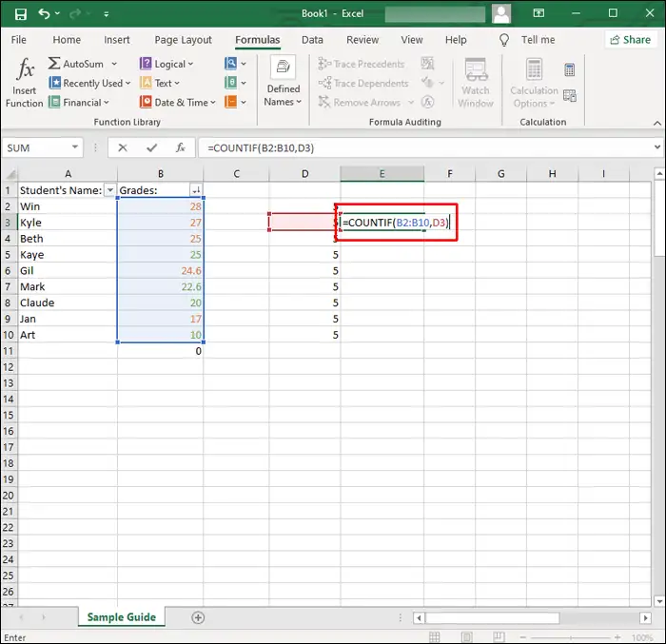Switch to the Help tab

coord(456,40)
